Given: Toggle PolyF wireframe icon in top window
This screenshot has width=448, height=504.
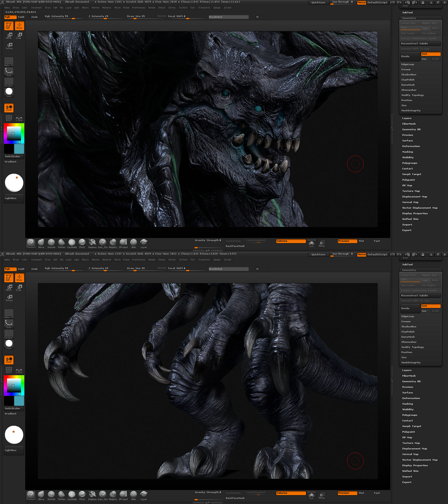Looking at the screenshot, I should 9,118.
